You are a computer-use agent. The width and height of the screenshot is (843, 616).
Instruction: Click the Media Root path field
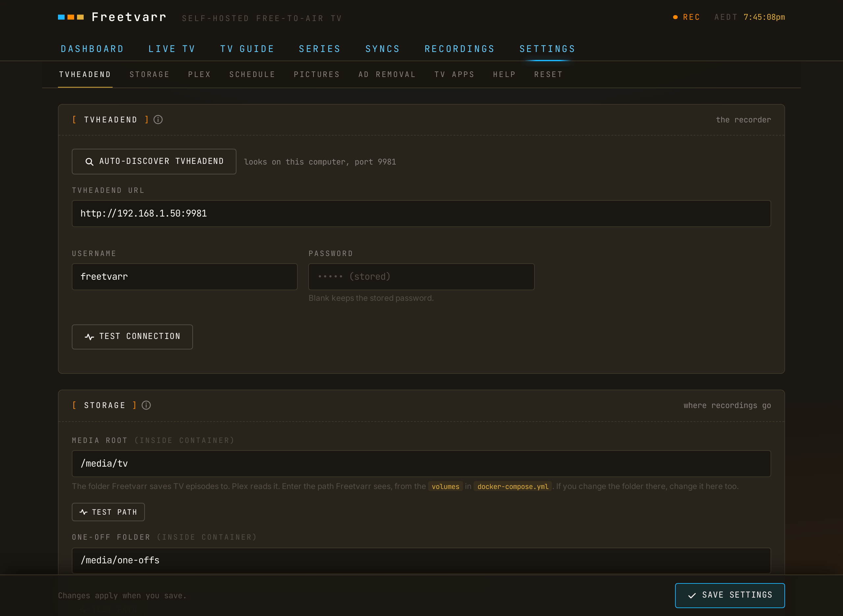pyautogui.click(x=421, y=464)
